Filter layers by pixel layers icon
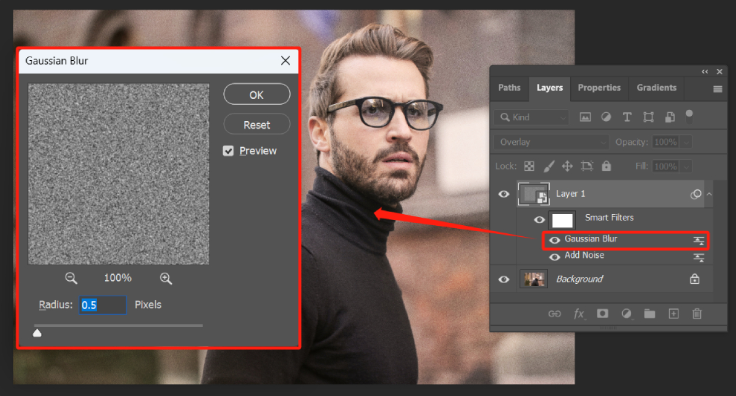Screen dimensions: 736x396 pos(585,117)
